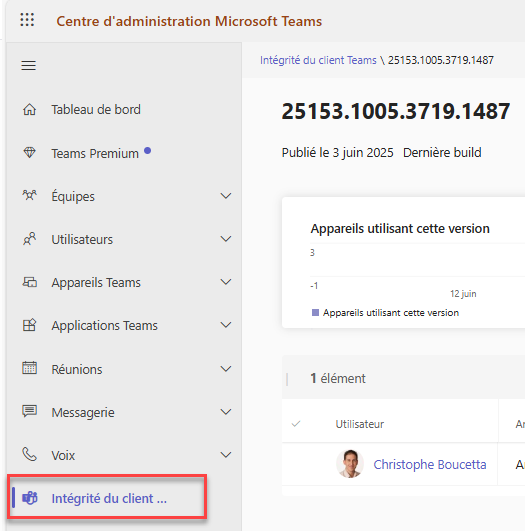
Task: Click the Publié le 3 juin 2025 text
Action: (x=337, y=153)
